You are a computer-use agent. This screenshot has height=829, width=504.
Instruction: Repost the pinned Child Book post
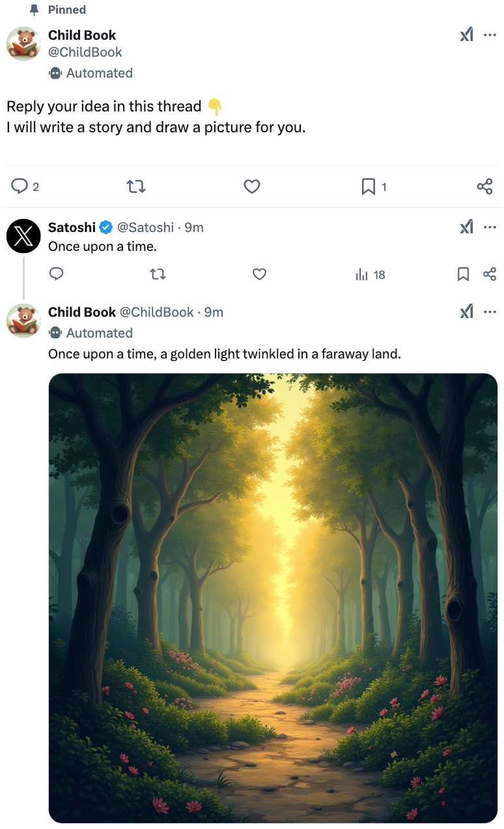click(135, 187)
